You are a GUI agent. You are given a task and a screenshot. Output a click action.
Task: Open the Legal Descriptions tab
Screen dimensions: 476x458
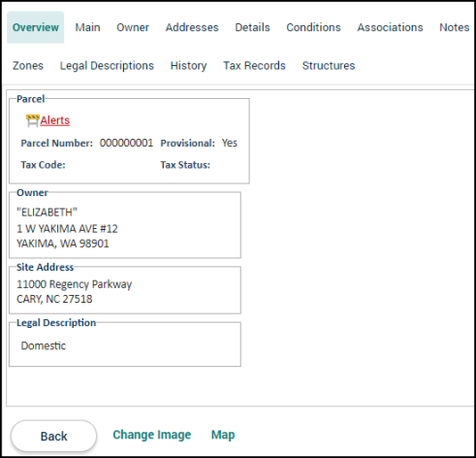tap(107, 66)
